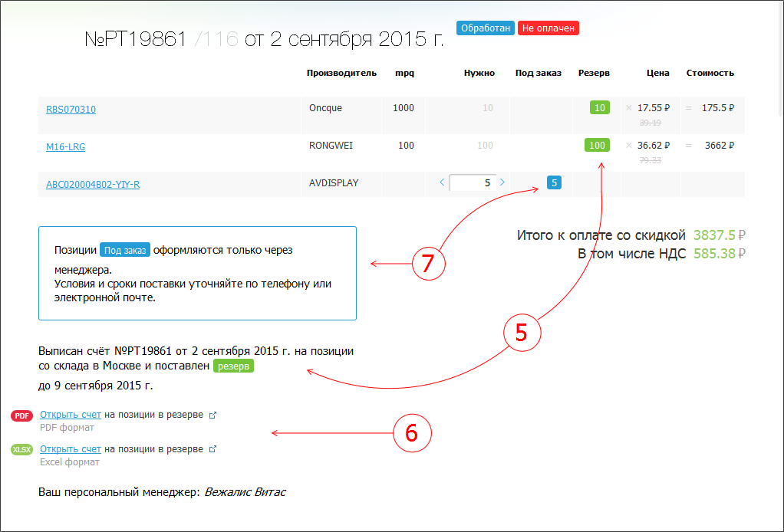
Task: Open the RBS070310 product link
Action: point(71,110)
